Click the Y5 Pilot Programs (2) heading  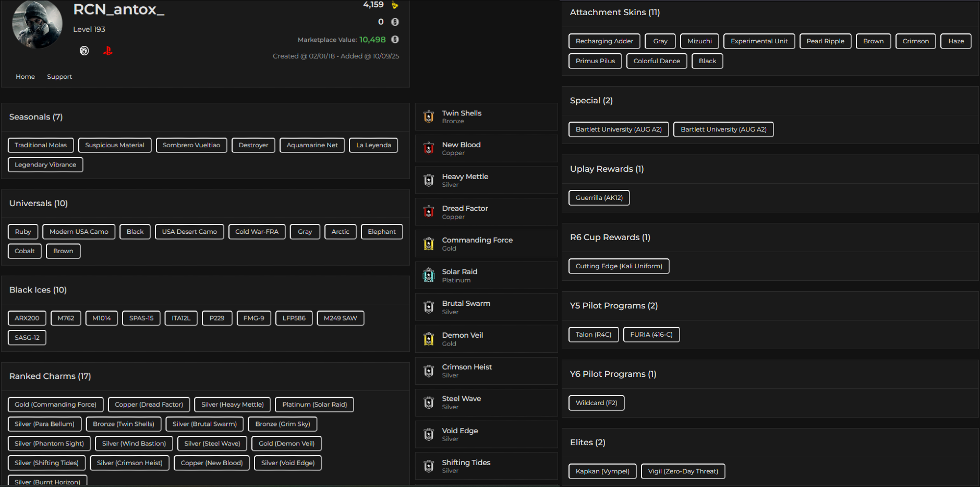[614, 306]
